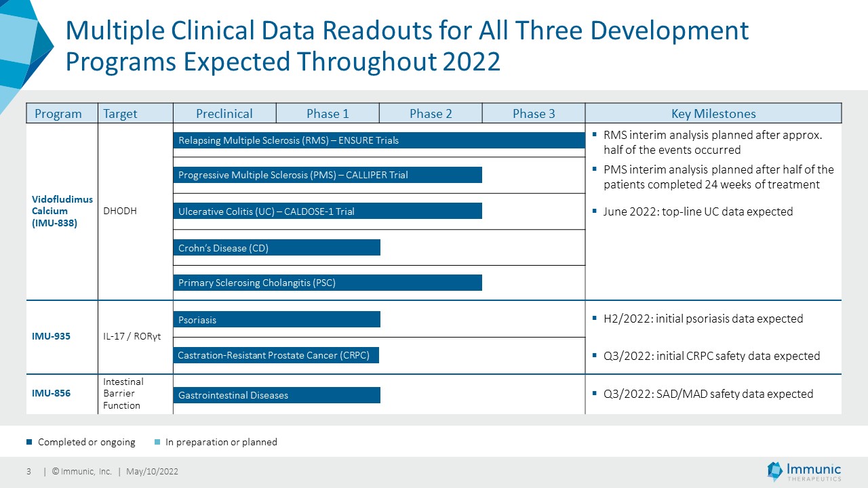Click the Phase 3 column header

(x=534, y=113)
